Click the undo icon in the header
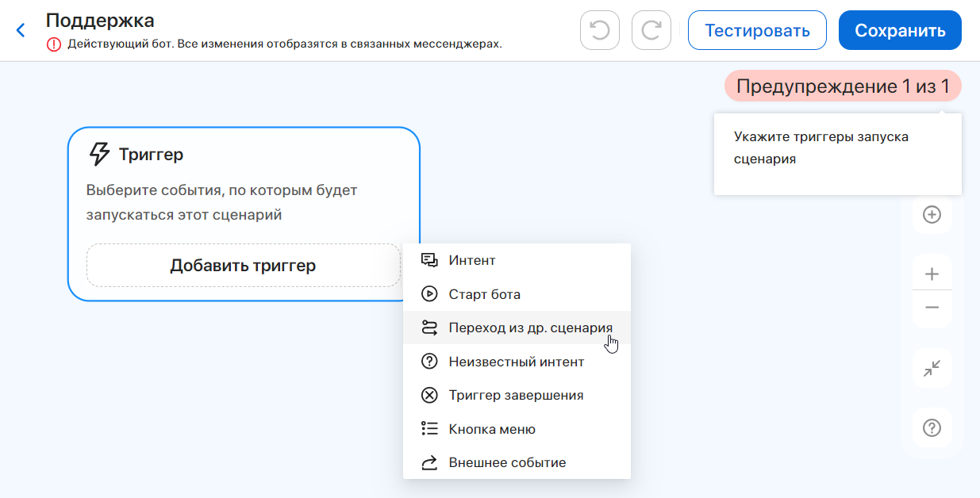This screenshot has height=498, width=980. tap(599, 29)
